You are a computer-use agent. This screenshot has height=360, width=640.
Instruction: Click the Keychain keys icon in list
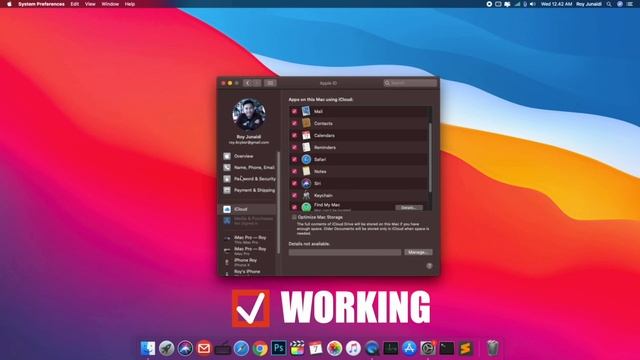pos(306,195)
